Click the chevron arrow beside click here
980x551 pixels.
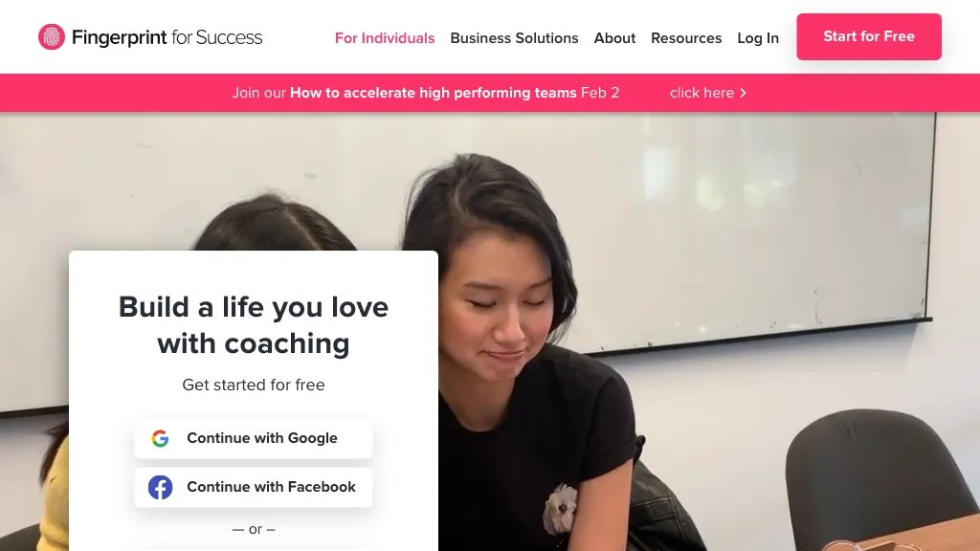[743, 93]
